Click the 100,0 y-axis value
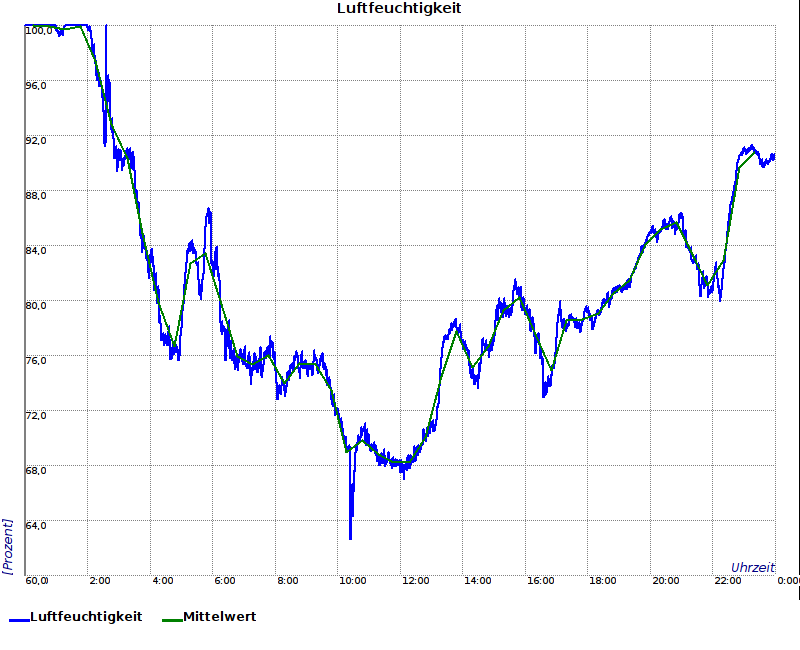 [39, 31]
